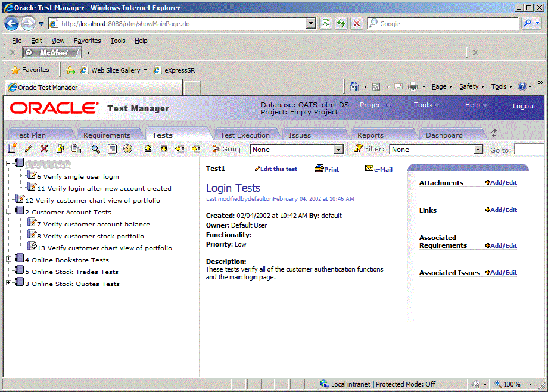Click the red X Delete icon
Image resolution: width=548 pixels, height=392 pixels.
44,148
